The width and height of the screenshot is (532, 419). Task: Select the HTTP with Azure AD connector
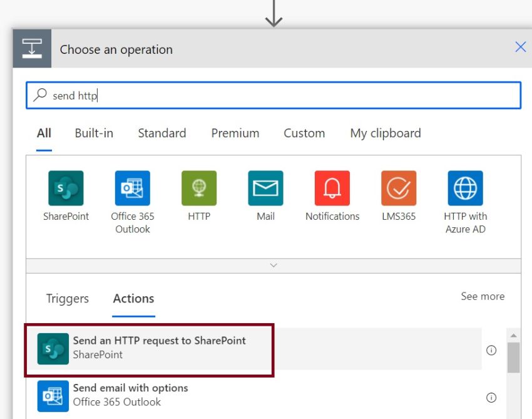466,188
